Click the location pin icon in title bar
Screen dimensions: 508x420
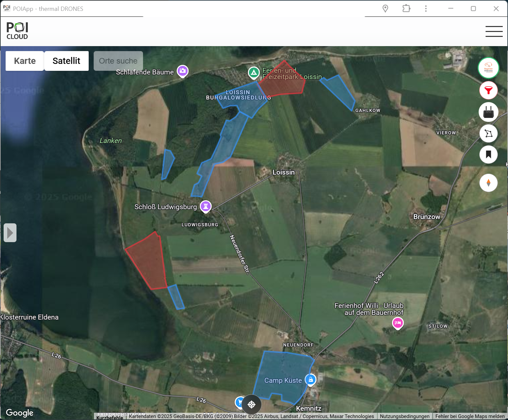pyautogui.click(x=385, y=9)
